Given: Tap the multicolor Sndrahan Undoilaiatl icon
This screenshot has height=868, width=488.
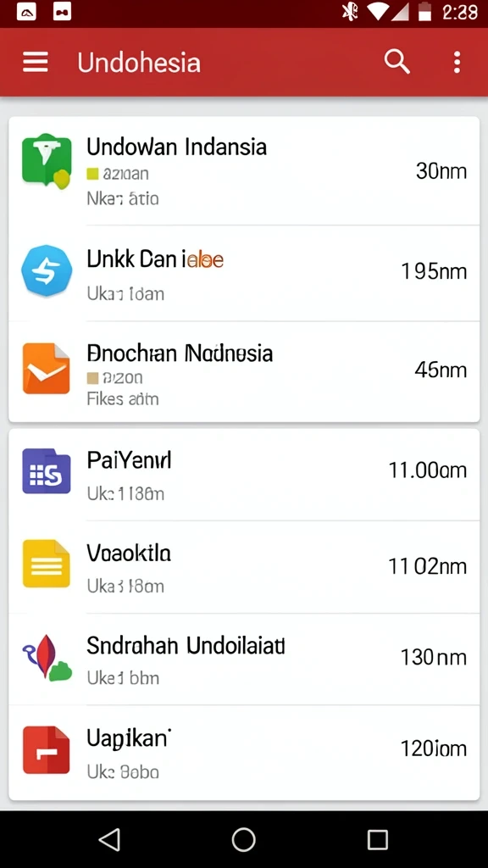Looking at the screenshot, I should click(47, 657).
